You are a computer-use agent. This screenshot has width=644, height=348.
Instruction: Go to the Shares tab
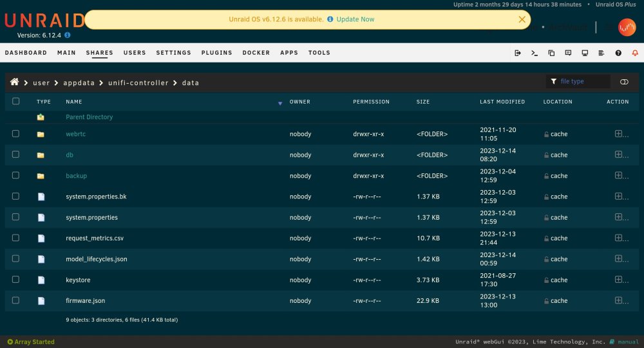99,53
